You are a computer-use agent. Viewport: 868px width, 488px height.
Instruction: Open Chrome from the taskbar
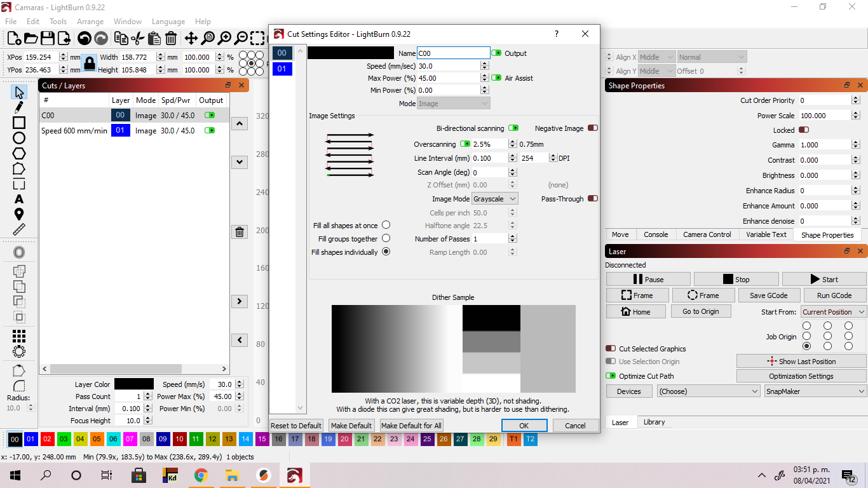point(201,475)
